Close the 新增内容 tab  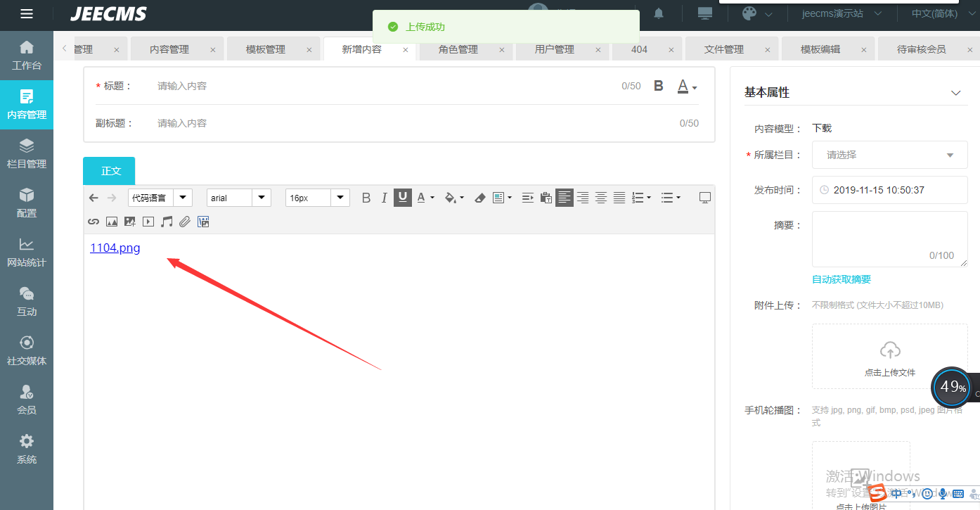point(406,50)
